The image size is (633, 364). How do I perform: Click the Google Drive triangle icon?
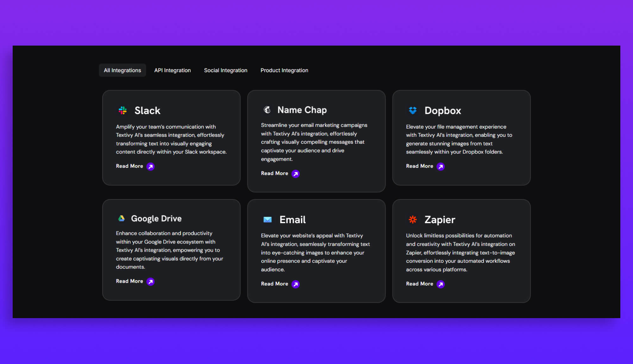point(122,218)
